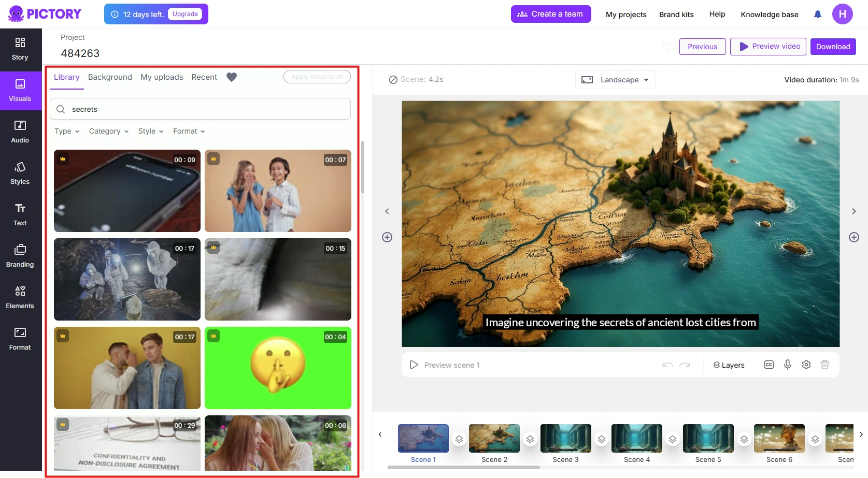The image size is (868, 478).
Task: Expand the Landscape aspect ratio dropdown
Action: (x=615, y=80)
